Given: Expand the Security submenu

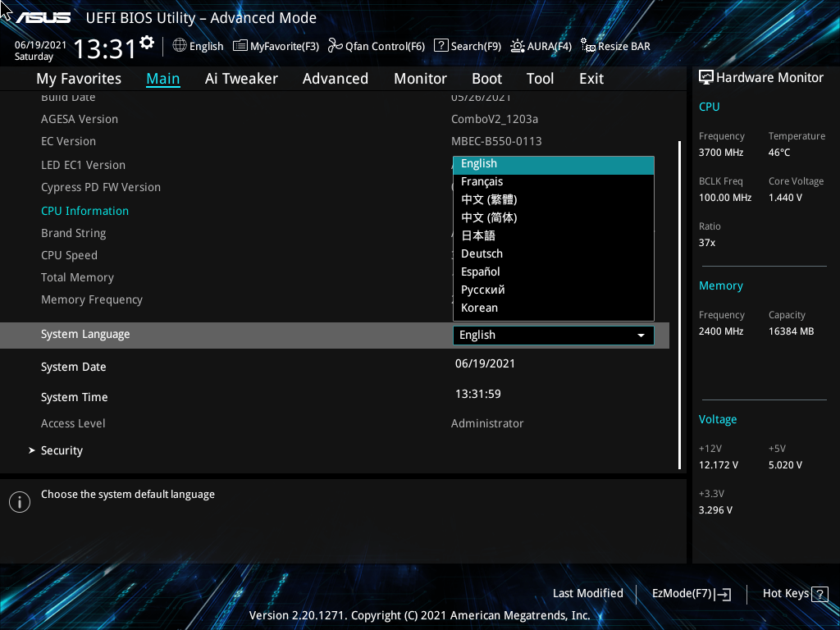Looking at the screenshot, I should pyautogui.click(x=62, y=450).
